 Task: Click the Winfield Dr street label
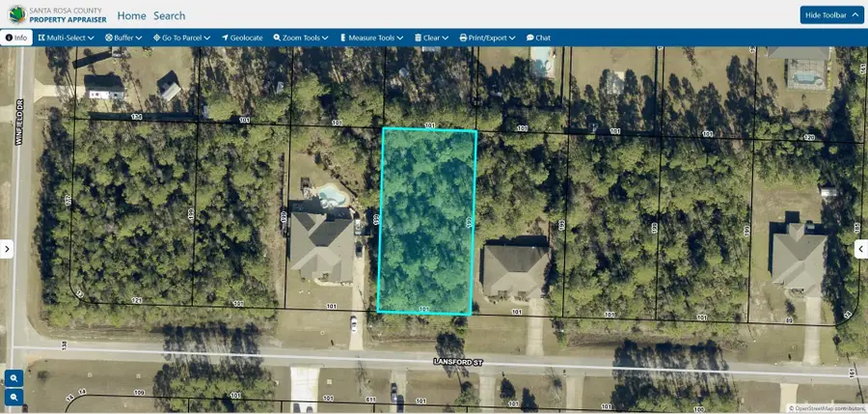18,122
